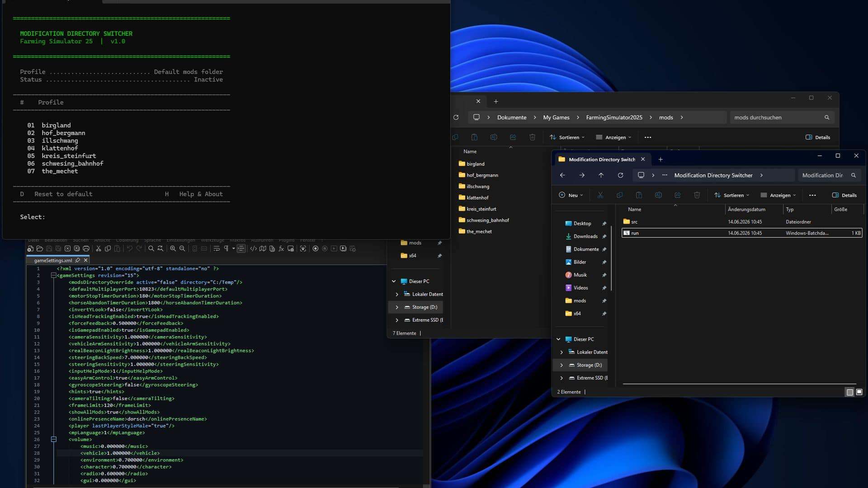Click the Cut scissors icon in Notepad++ toolbar
Viewport: 868px width, 488px height.
coord(99,249)
